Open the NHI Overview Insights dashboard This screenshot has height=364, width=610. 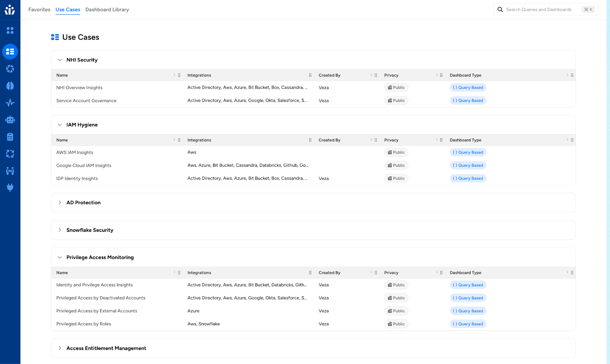[x=79, y=88]
